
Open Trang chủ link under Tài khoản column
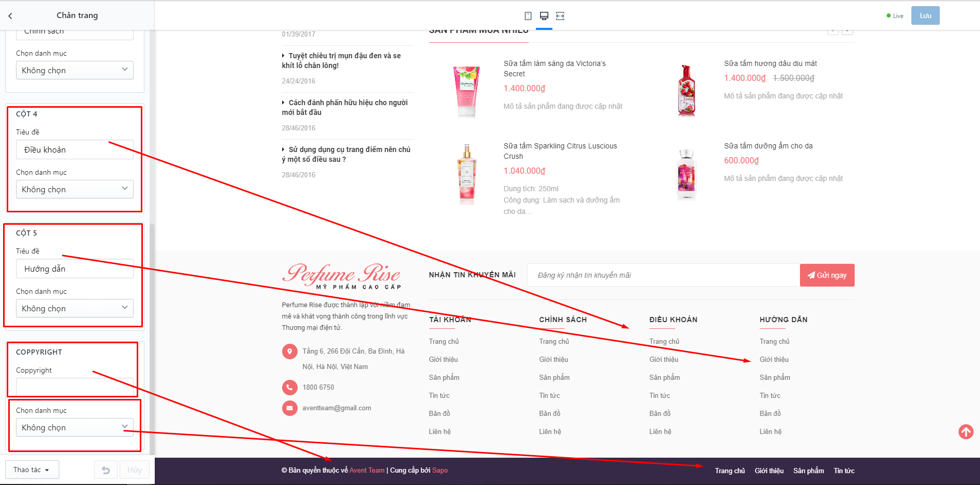click(x=444, y=342)
